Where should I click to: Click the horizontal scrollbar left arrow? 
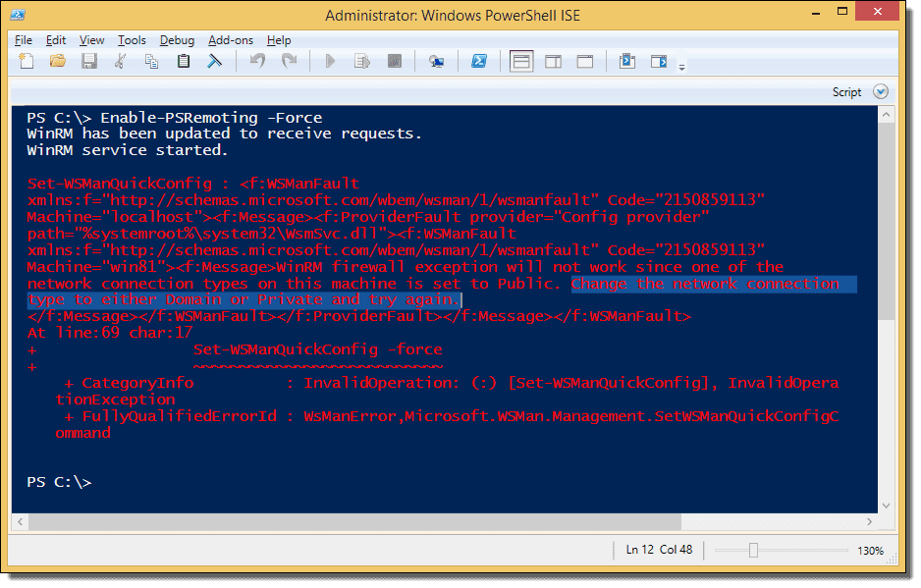point(21,521)
